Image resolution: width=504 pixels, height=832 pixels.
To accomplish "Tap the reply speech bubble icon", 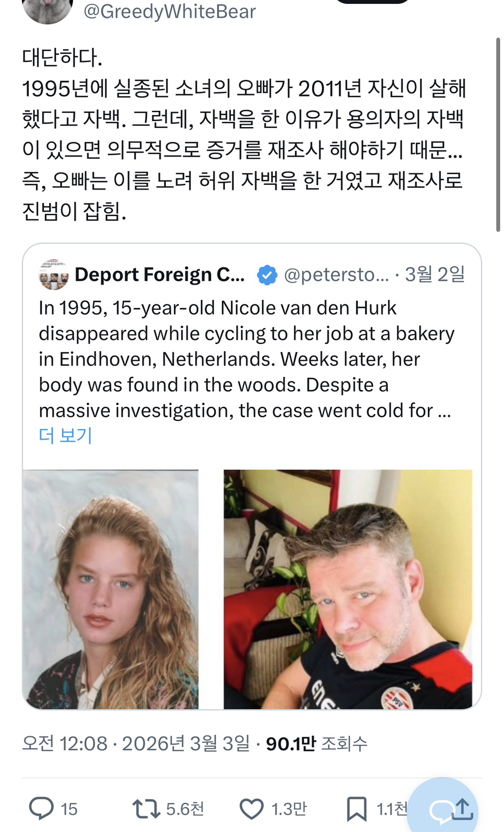I will point(41,808).
